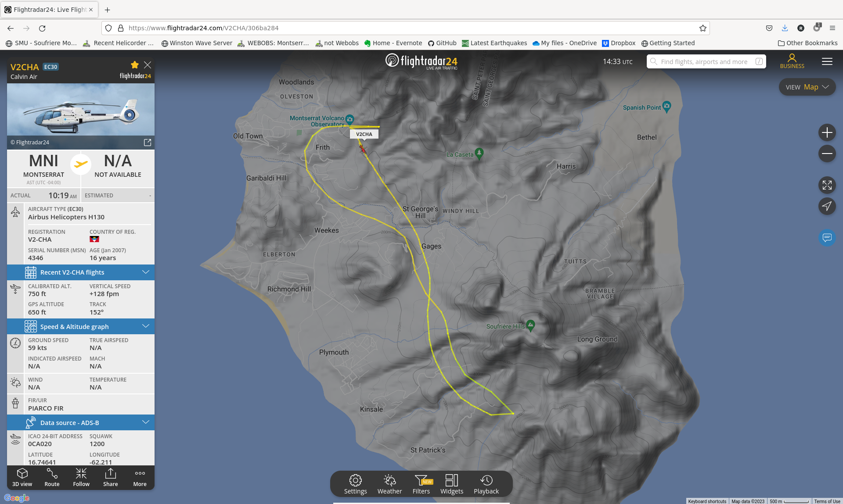Click the EC30 aircraft type badge
The height and width of the screenshot is (504, 843).
pyautogui.click(x=50, y=67)
